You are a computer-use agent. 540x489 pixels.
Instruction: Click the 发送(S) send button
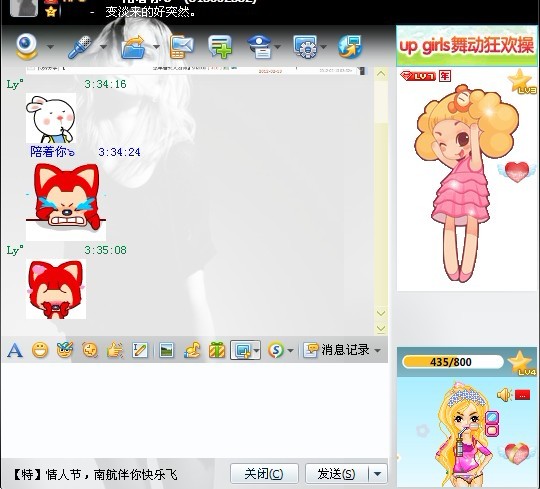336,474
